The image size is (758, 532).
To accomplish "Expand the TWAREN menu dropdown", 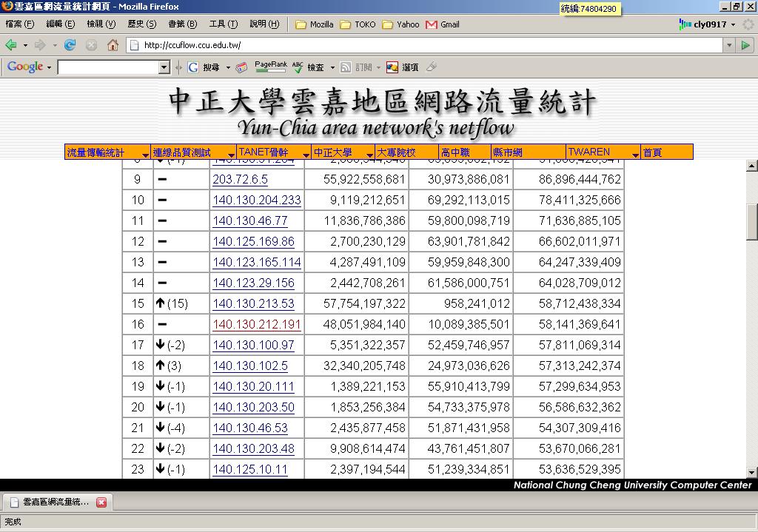I will pos(635,155).
